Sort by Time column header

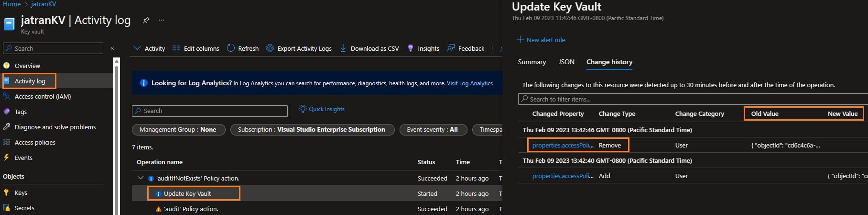pos(463,162)
